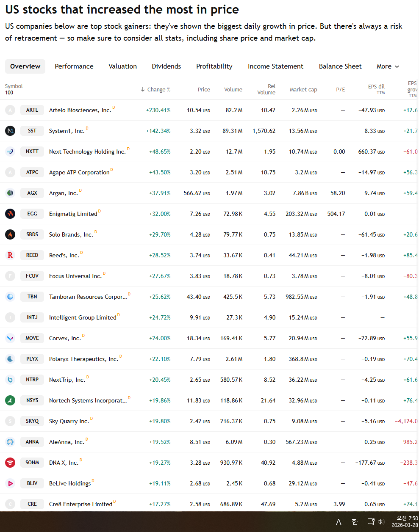The image size is (419, 532).
Task: Click the +230.41% change value
Action: click(x=158, y=110)
